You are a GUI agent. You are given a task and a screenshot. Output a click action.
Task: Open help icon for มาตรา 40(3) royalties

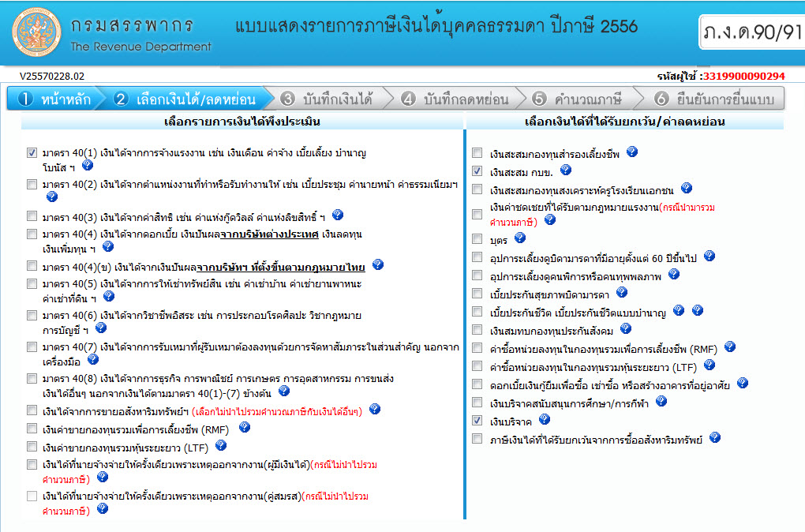[x=337, y=215]
